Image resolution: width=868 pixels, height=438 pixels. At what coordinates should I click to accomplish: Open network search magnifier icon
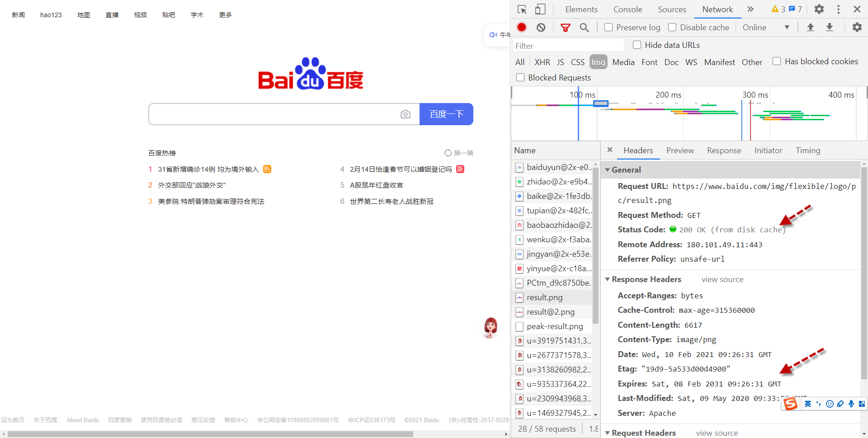coord(584,28)
